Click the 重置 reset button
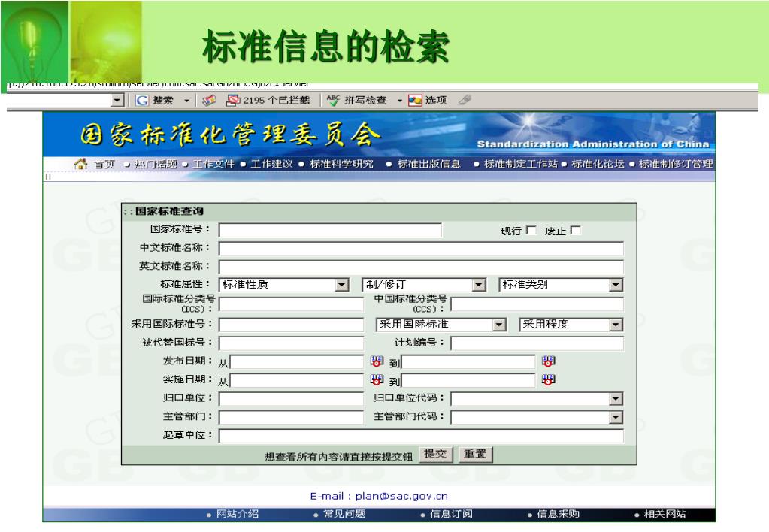The width and height of the screenshot is (769, 532). pos(475,455)
